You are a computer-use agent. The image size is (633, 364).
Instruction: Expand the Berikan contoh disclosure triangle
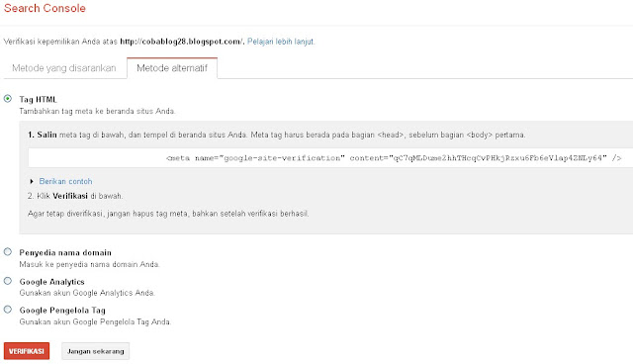coord(32,181)
